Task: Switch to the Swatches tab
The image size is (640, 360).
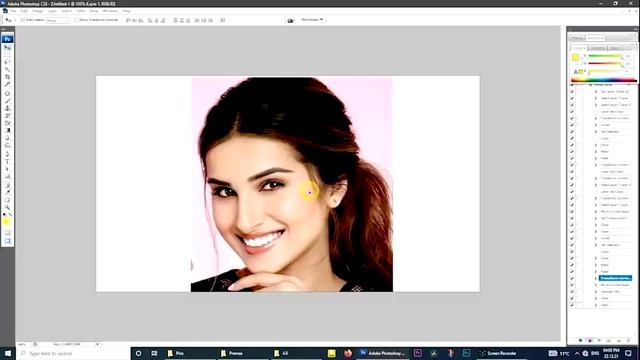Action: 597,48
